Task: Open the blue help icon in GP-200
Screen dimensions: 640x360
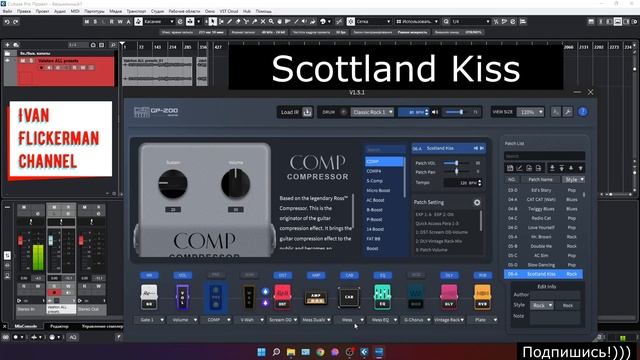Action: tap(583, 112)
